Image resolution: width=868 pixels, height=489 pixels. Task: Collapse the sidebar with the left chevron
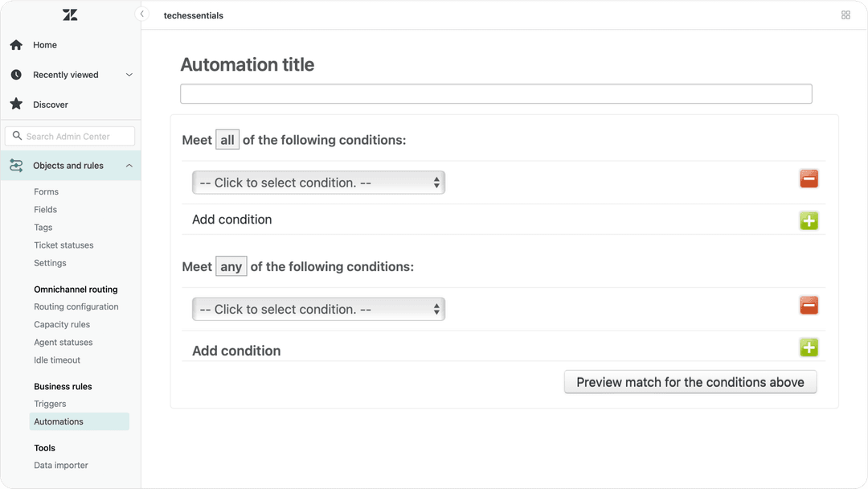click(x=141, y=14)
